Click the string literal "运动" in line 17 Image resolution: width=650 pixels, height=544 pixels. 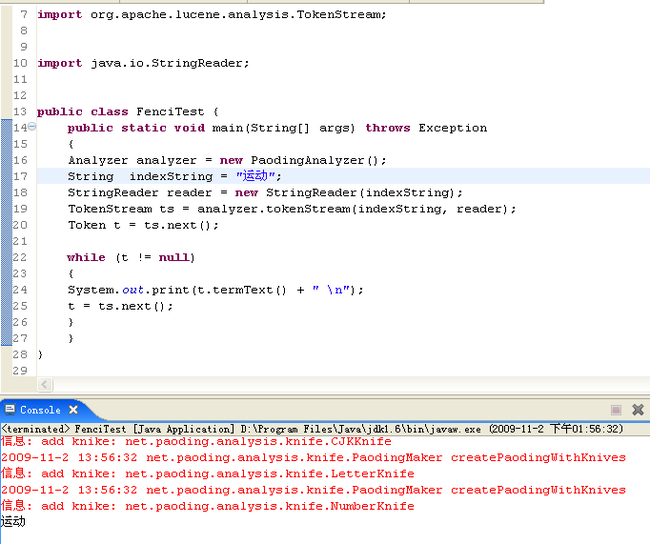[255, 176]
